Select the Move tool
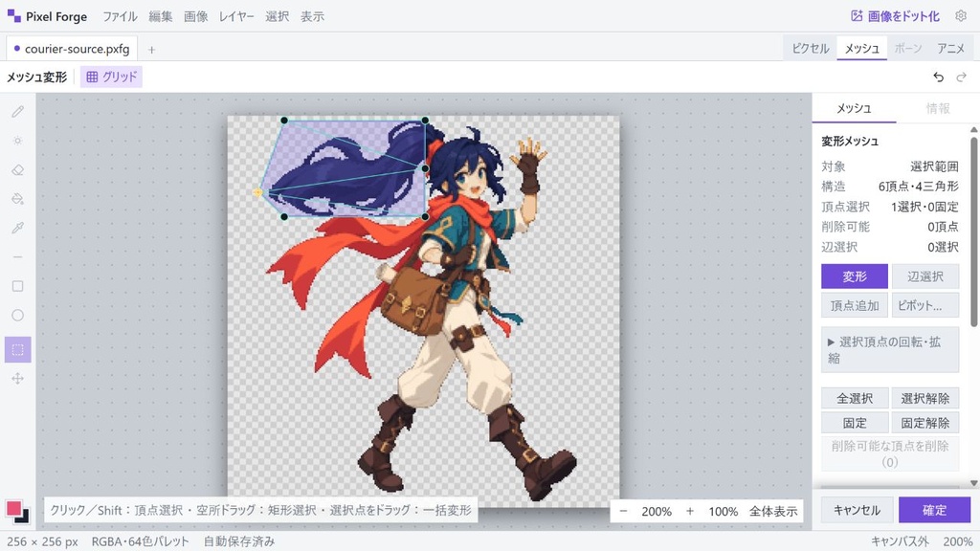Viewport: 980px width, 551px height. [x=17, y=379]
